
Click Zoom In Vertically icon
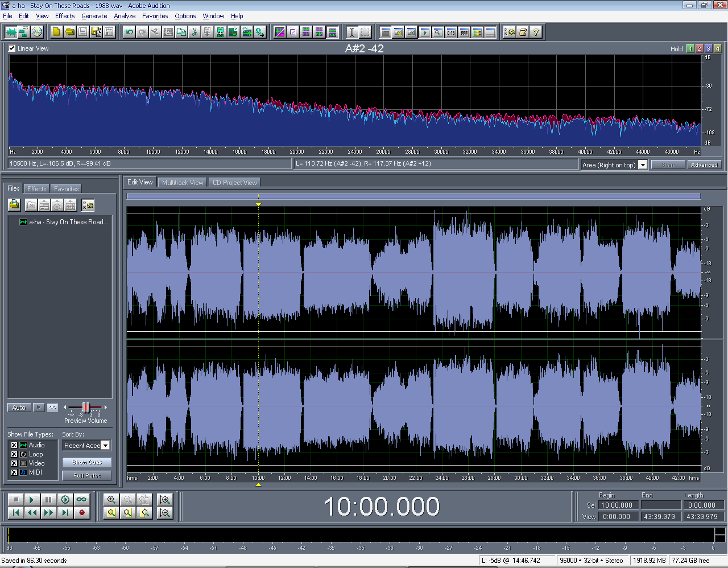coord(165,499)
